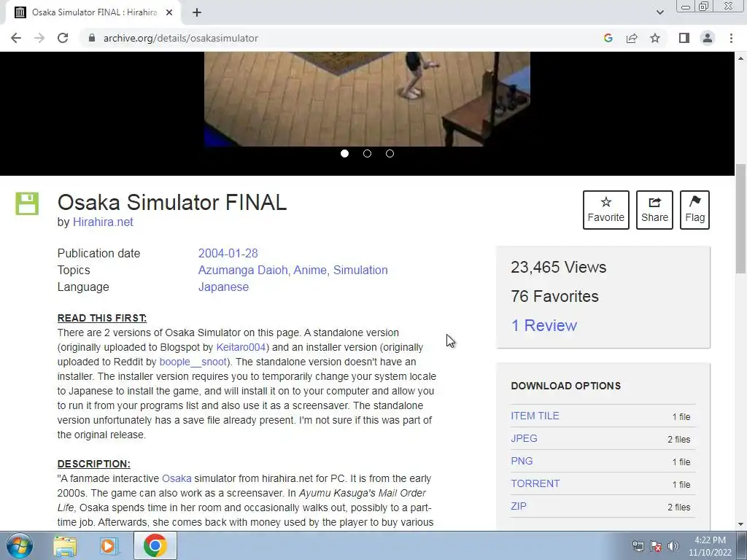The image size is (747, 560).
Task: Click the address bar URL field
Action: point(343,38)
